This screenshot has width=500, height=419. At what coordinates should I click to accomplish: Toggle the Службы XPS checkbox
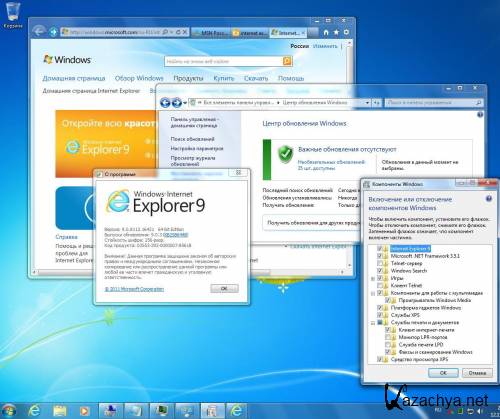[x=380, y=315]
